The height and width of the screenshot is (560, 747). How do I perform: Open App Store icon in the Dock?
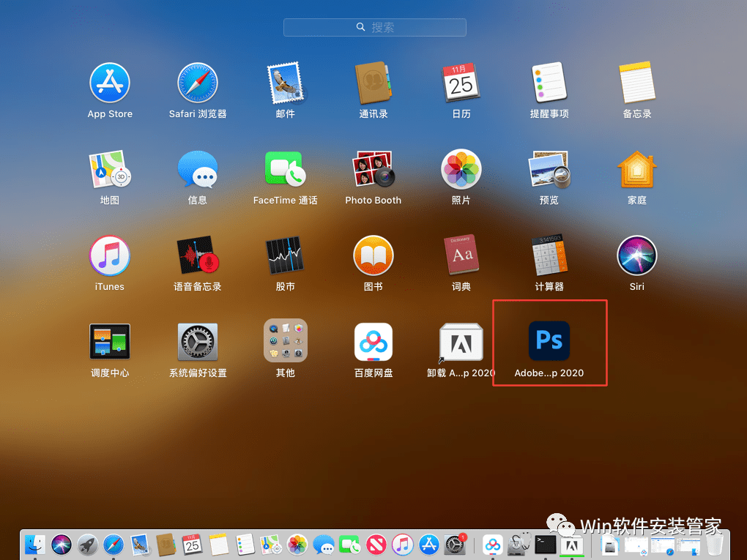[428, 545]
